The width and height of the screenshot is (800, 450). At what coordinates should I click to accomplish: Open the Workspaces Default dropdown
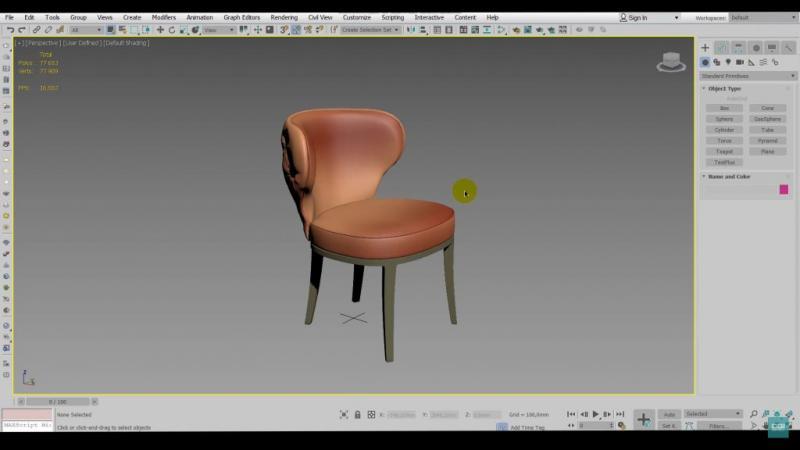pos(760,17)
